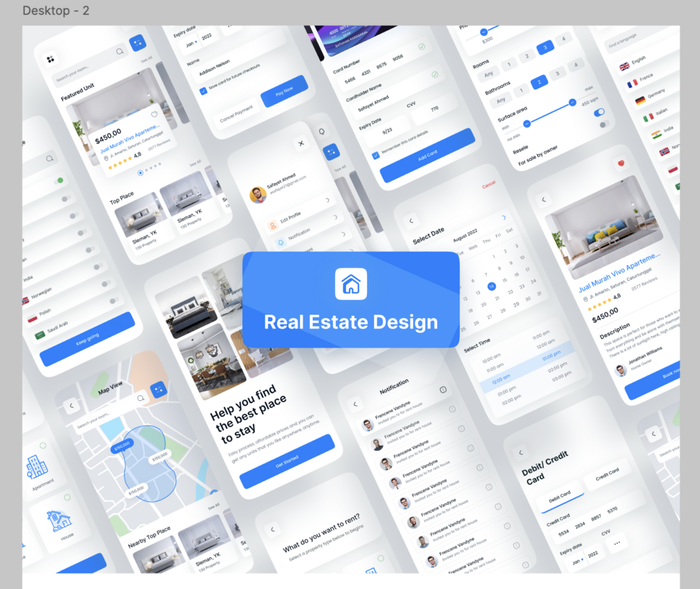Click the Pay Now button
The width and height of the screenshot is (700, 589).
point(284,91)
